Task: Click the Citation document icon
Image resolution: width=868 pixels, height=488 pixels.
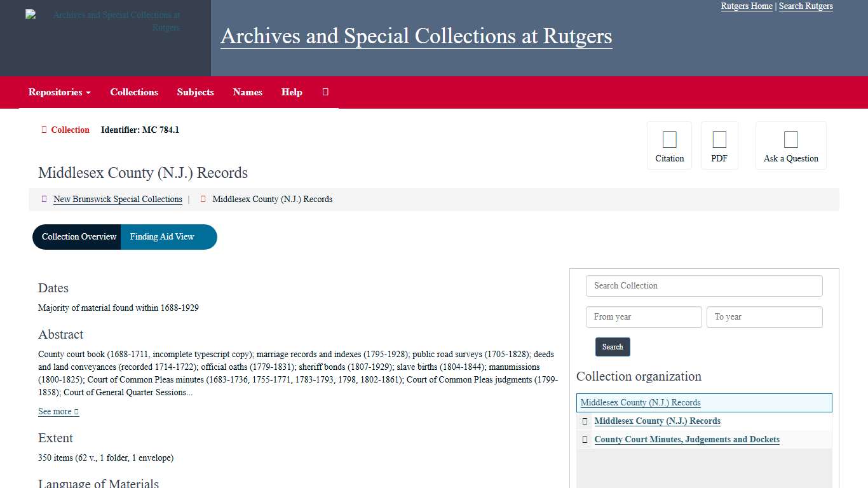Action: pyautogui.click(x=669, y=139)
